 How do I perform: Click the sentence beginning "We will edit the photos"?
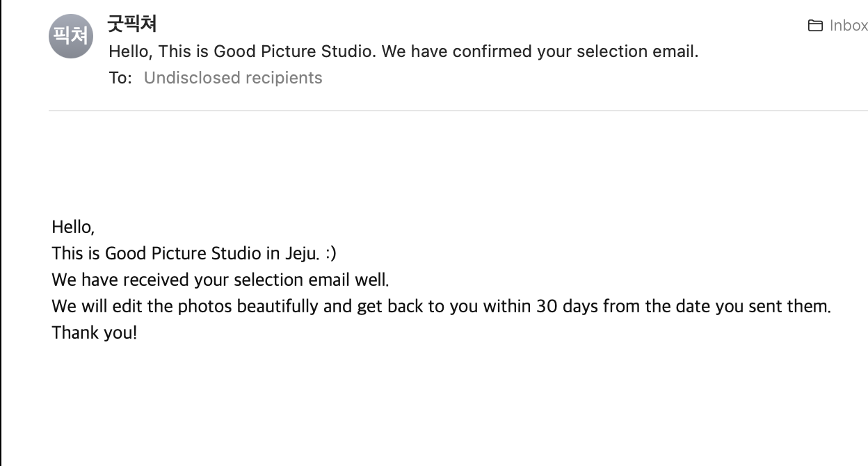pos(441,306)
